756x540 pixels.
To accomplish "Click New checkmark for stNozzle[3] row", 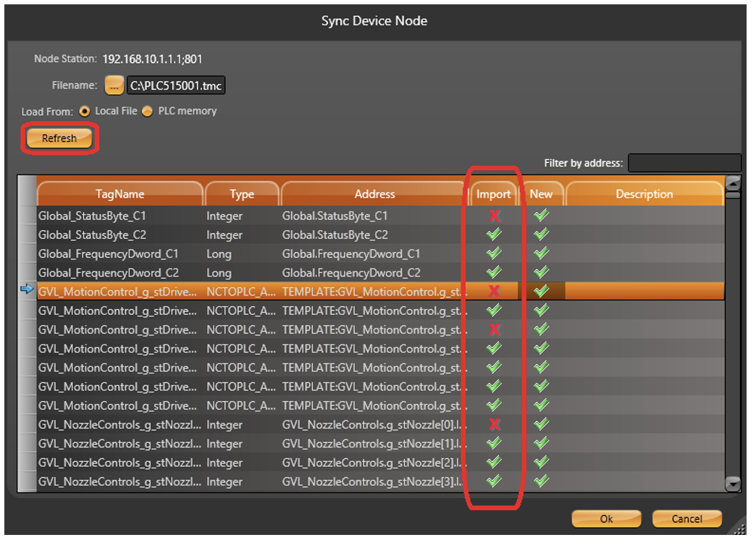I will (x=542, y=481).
